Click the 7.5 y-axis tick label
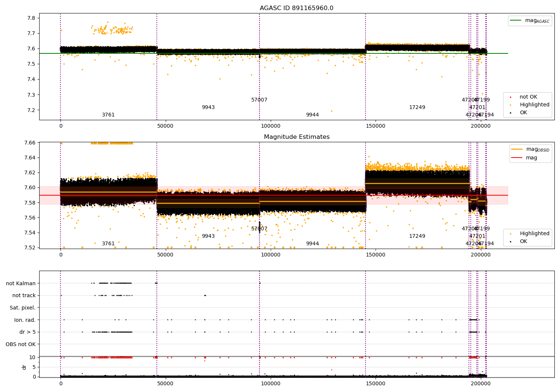This screenshot has height=392, width=560. pos(32,64)
